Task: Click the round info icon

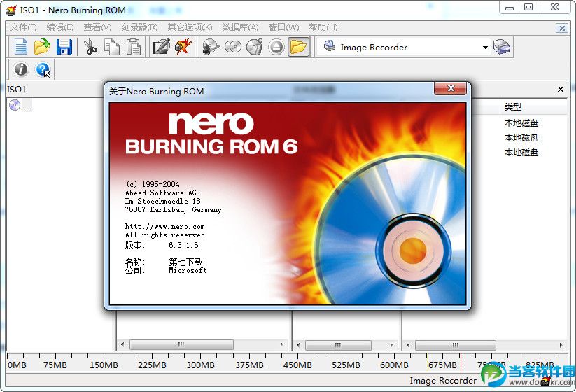Action: coord(21,69)
